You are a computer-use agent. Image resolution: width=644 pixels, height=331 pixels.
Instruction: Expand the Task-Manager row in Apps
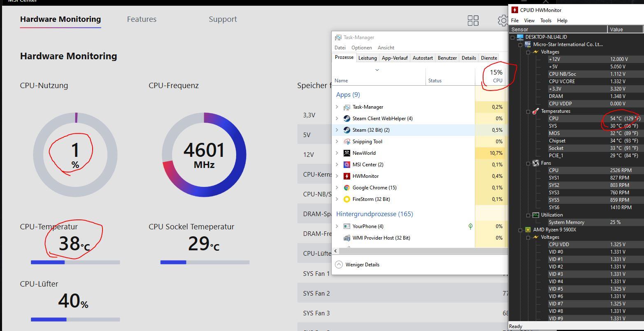[337, 107]
